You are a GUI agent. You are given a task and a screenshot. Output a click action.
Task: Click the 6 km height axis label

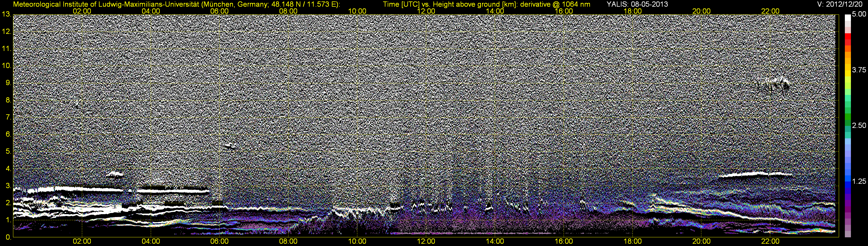tap(8, 134)
